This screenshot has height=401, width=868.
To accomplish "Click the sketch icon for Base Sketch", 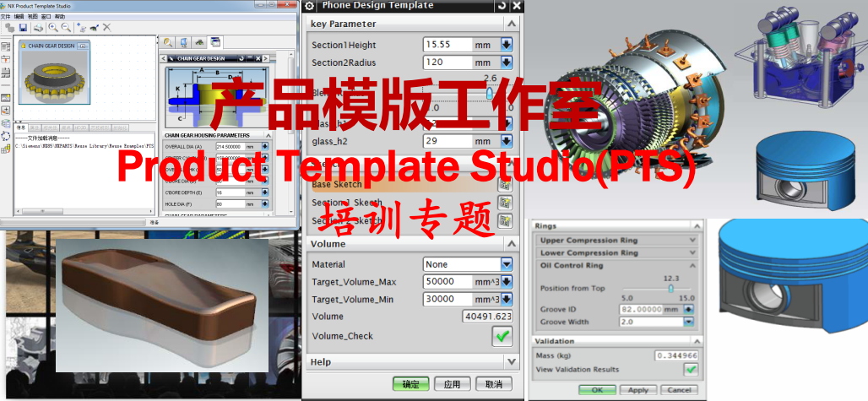I will click(505, 185).
